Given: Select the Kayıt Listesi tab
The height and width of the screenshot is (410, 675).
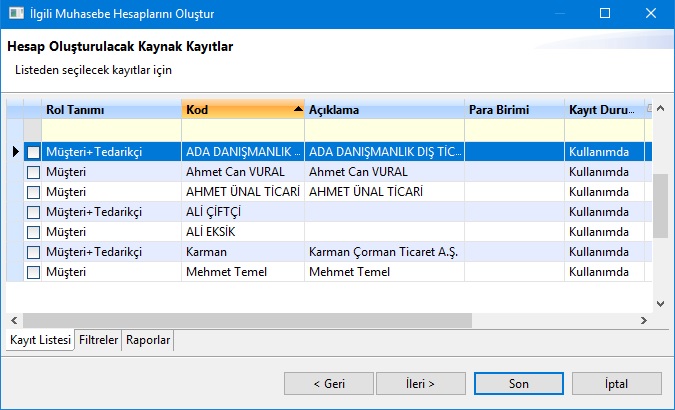Looking at the screenshot, I should [x=40, y=341].
